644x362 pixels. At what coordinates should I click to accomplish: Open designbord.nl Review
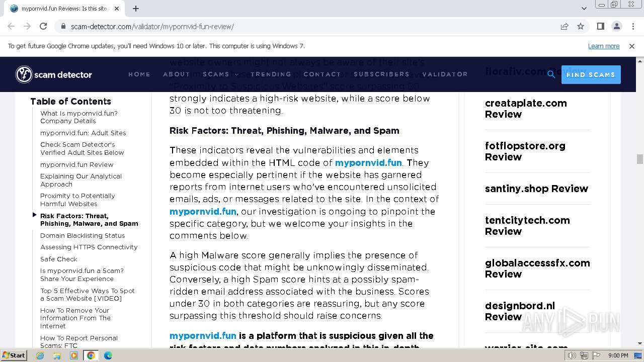[520, 311]
